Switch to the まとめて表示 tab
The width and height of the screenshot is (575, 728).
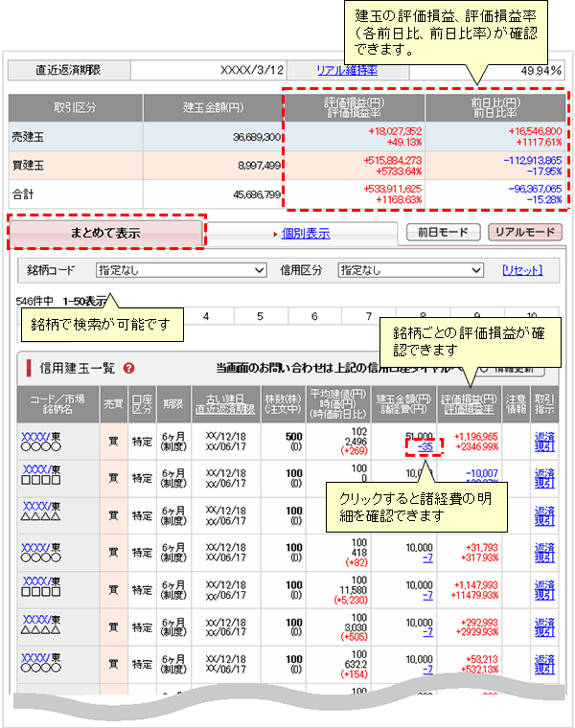coord(106,233)
